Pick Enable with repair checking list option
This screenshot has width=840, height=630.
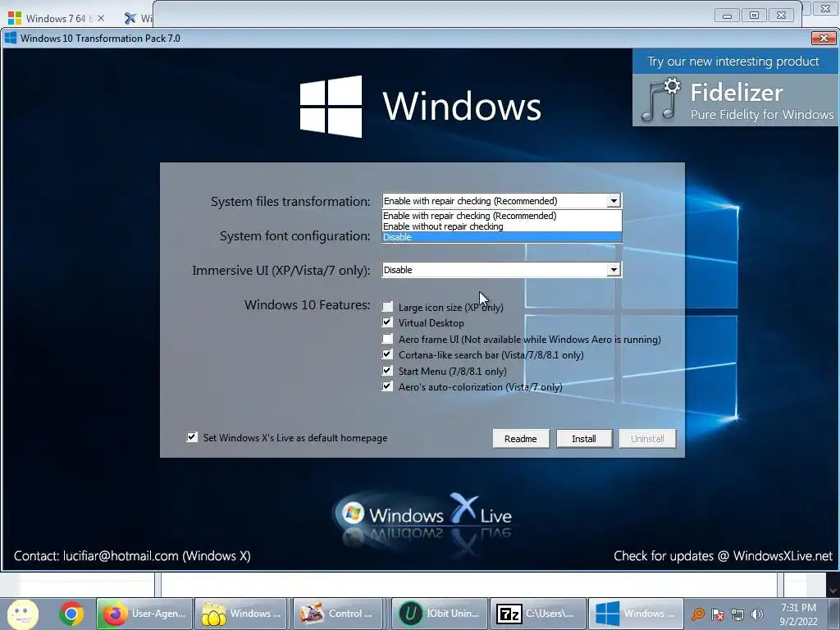click(x=501, y=216)
